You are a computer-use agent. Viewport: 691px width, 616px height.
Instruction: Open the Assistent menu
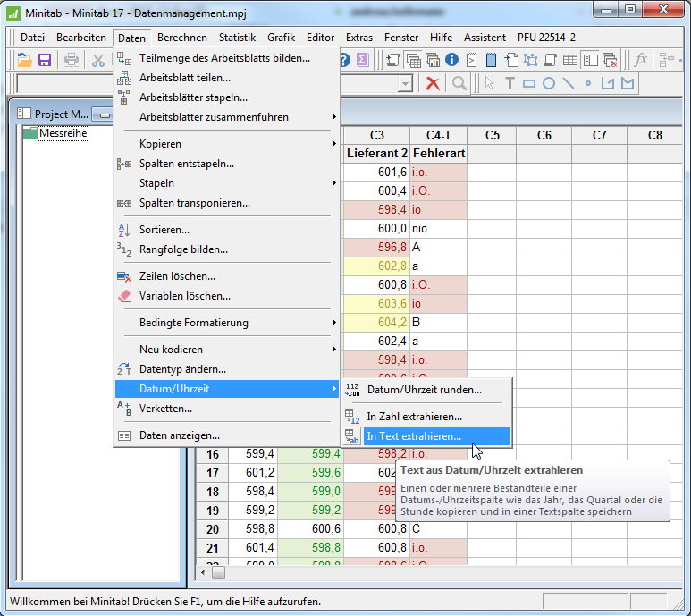pyautogui.click(x=485, y=38)
